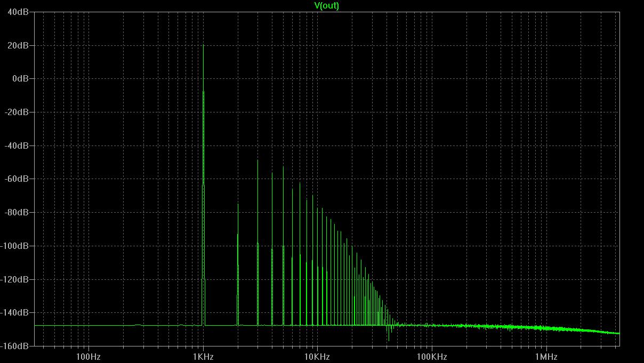Select the -140dB axis label

(15, 312)
